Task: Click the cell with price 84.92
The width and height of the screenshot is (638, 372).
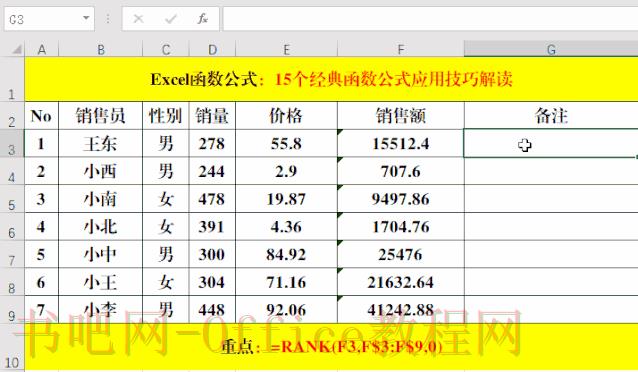Action: click(x=286, y=254)
